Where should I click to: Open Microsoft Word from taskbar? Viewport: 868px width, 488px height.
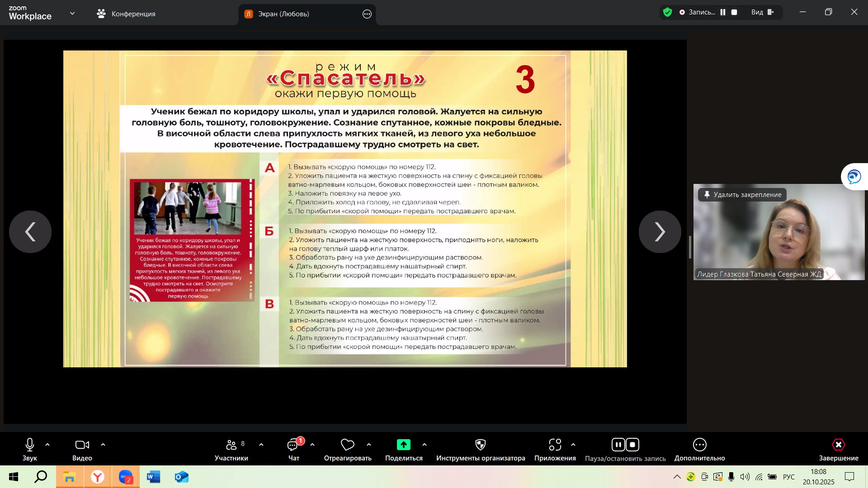(x=153, y=477)
